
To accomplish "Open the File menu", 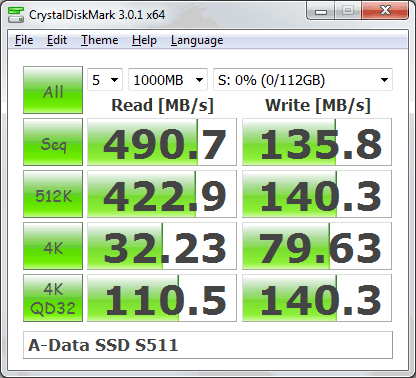I will click(24, 40).
